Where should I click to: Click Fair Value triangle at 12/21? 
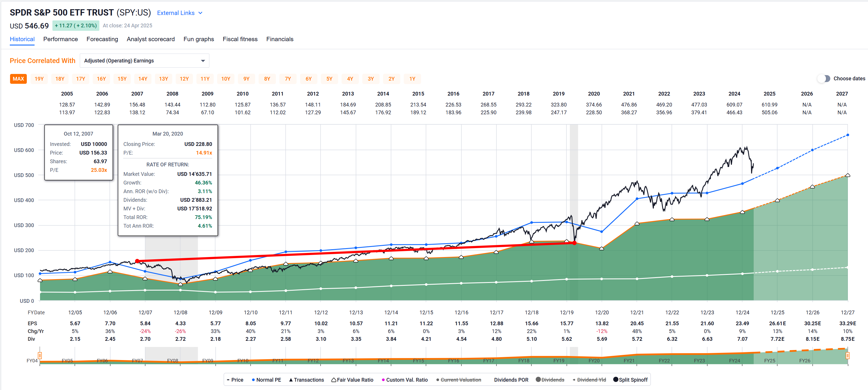pos(637,224)
